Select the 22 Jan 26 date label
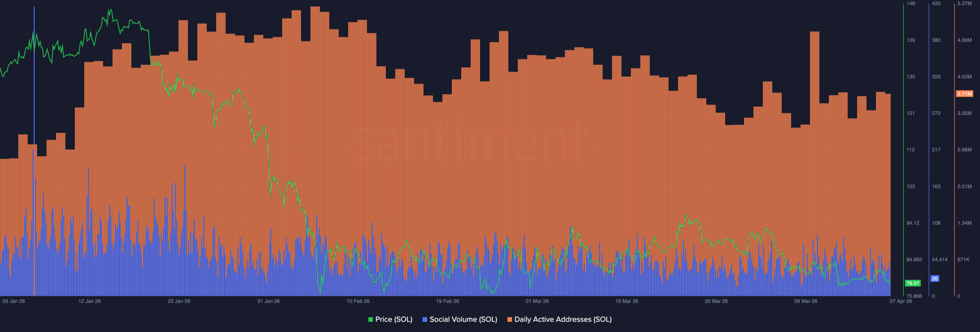The image size is (980, 332). click(179, 301)
